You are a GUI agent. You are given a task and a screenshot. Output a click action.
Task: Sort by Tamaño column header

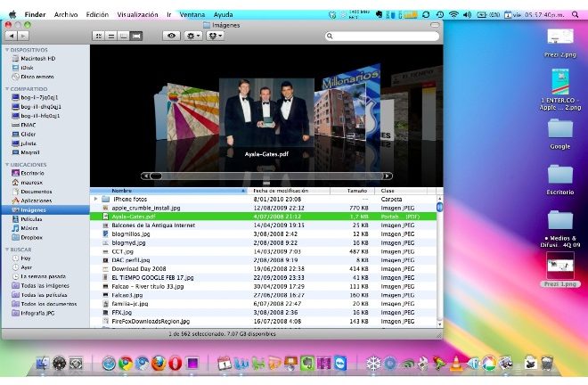point(353,191)
